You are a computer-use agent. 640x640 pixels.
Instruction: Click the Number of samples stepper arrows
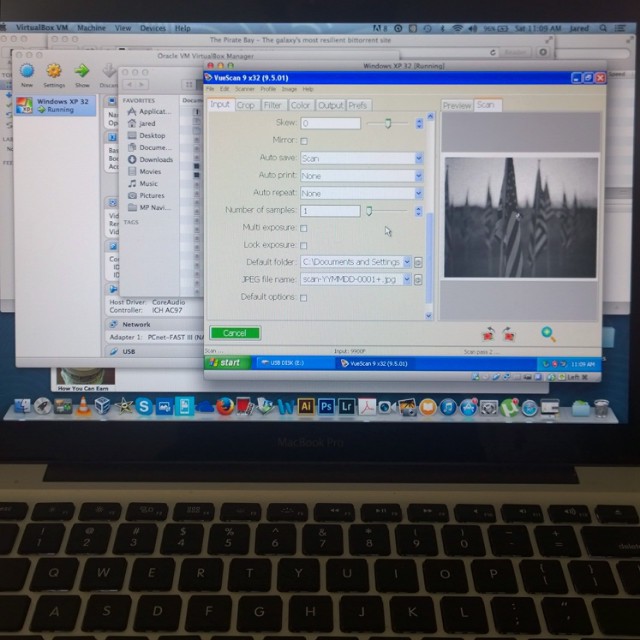[x=418, y=211]
